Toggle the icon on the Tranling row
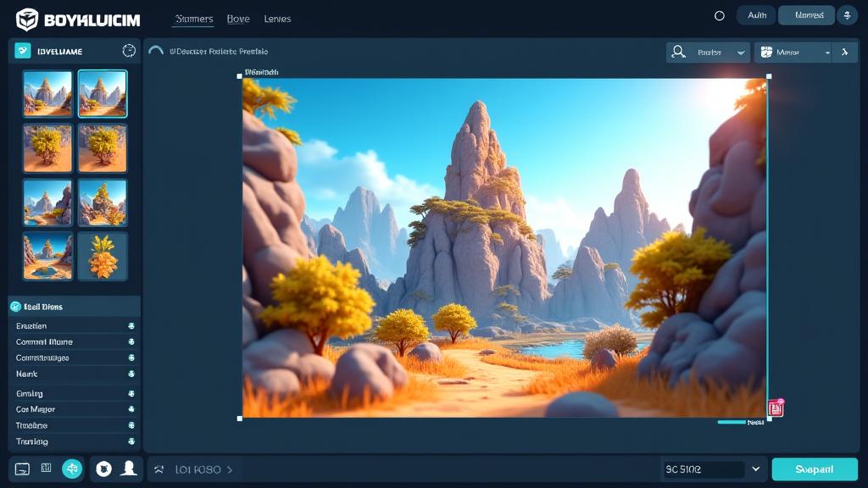The height and width of the screenshot is (488, 868). (x=131, y=441)
